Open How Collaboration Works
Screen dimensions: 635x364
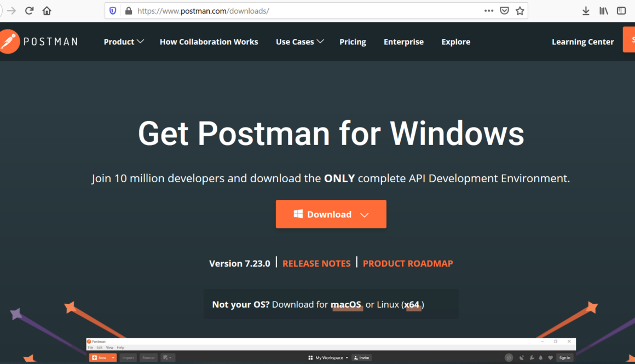(209, 42)
